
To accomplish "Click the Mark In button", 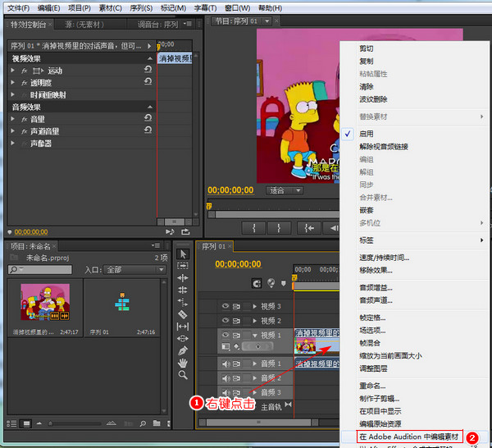I will coord(254,228).
